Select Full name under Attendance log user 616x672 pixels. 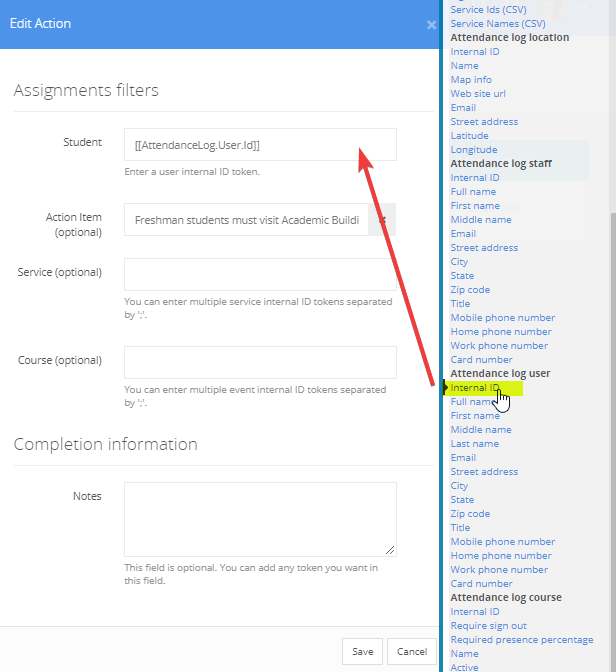(473, 402)
